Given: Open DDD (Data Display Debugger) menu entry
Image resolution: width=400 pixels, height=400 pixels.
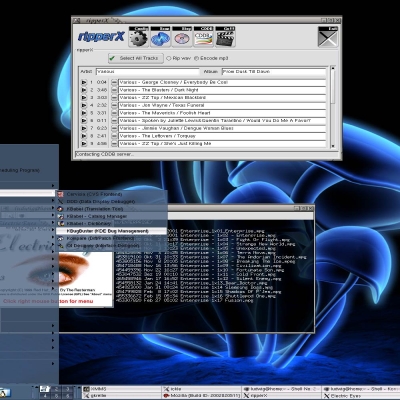Looking at the screenshot, I should (112, 201).
